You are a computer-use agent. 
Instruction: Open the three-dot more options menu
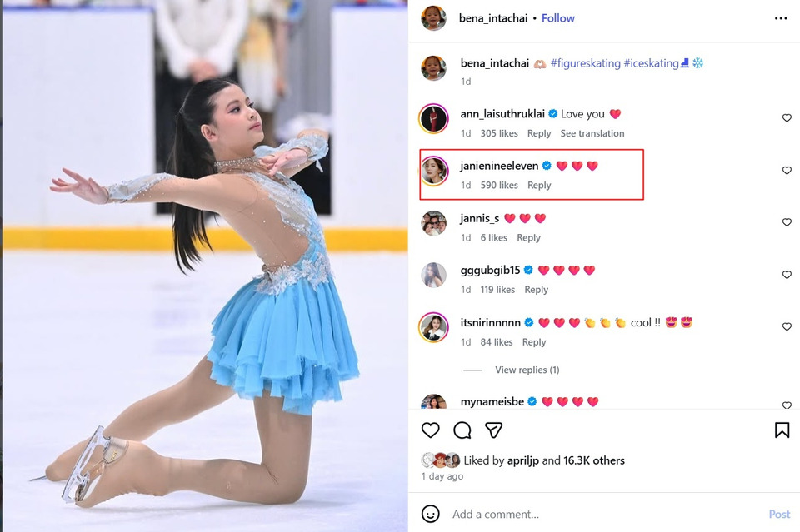point(781,18)
